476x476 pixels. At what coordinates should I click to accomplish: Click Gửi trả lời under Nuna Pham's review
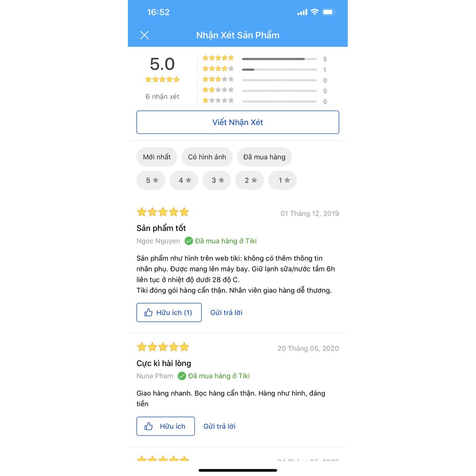(x=219, y=426)
